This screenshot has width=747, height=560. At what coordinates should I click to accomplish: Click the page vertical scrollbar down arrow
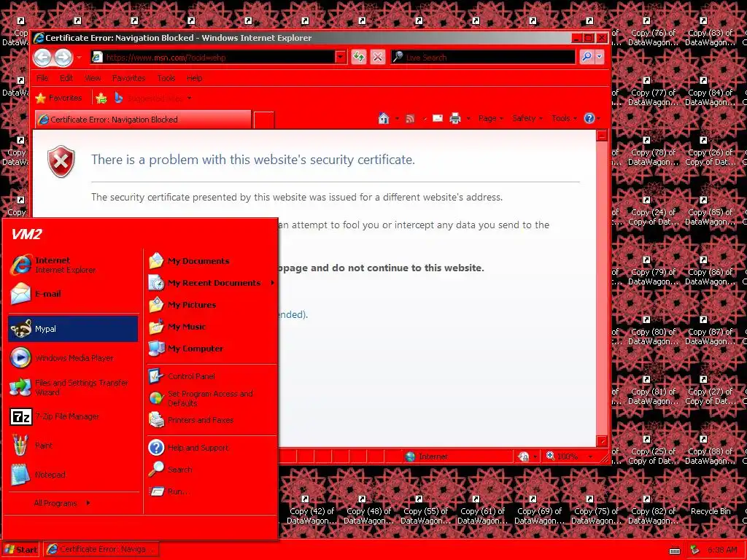602,441
